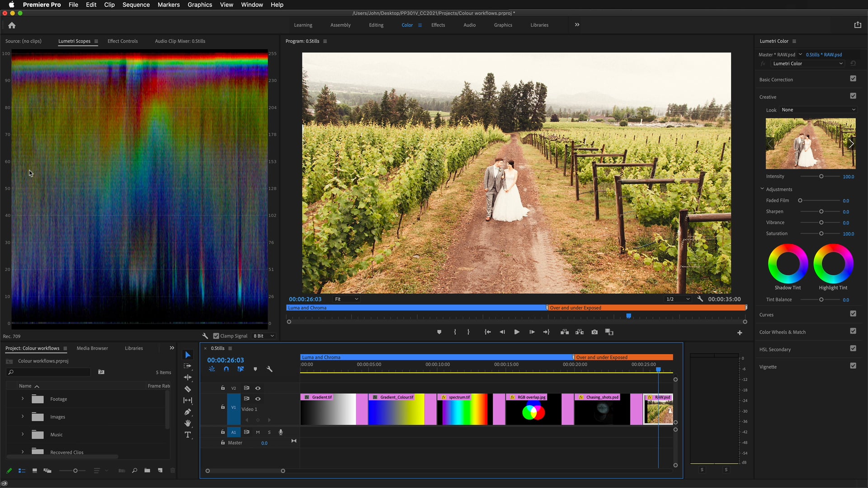The image size is (868, 488).
Task: Step forward one frame in Program monitor
Action: click(532, 332)
